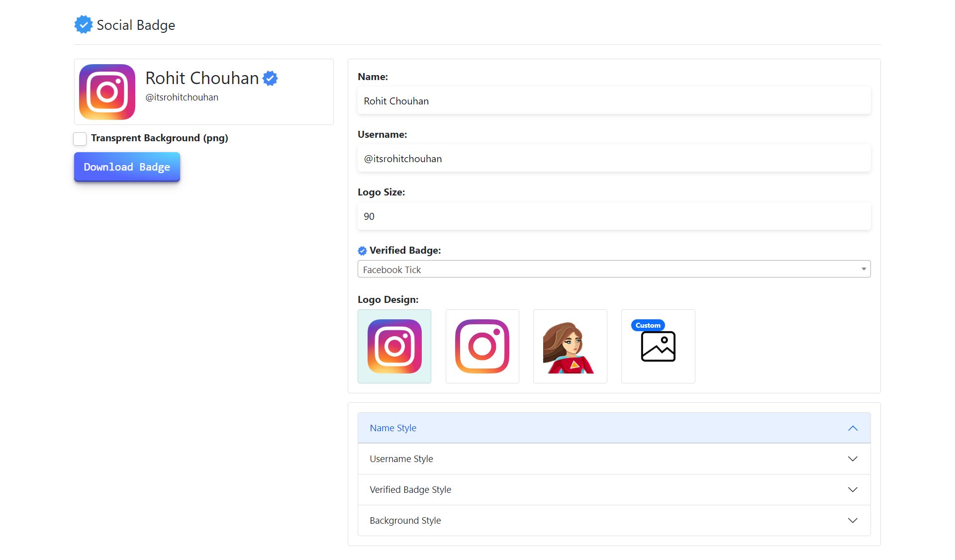Click the Logo Size label

pos(381,192)
